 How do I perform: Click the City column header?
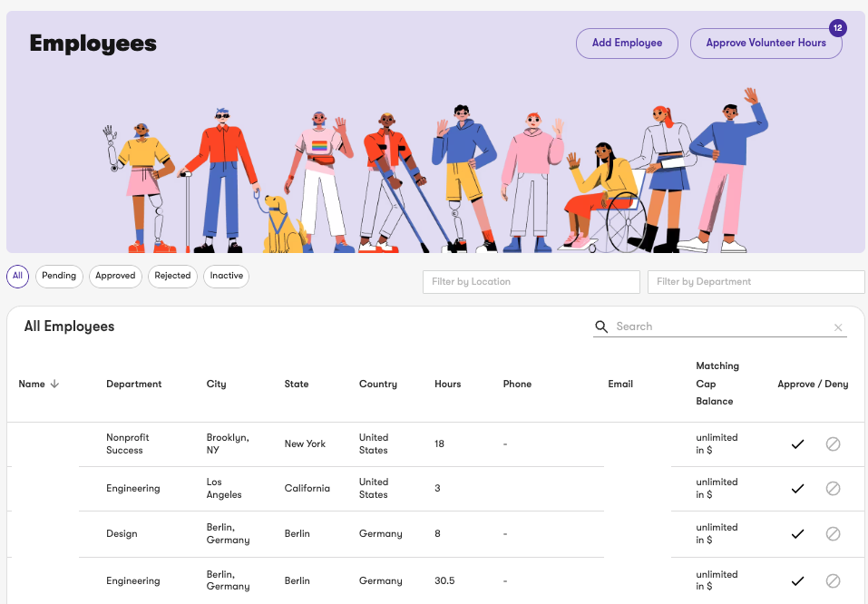tap(216, 384)
